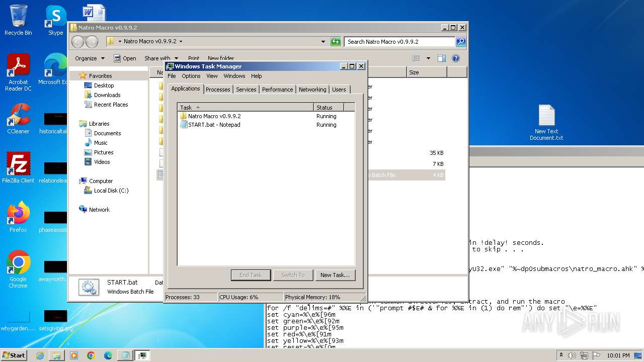Open the Organize dropdown menu
This screenshot has width=644, height=362.
coord(90,58)
